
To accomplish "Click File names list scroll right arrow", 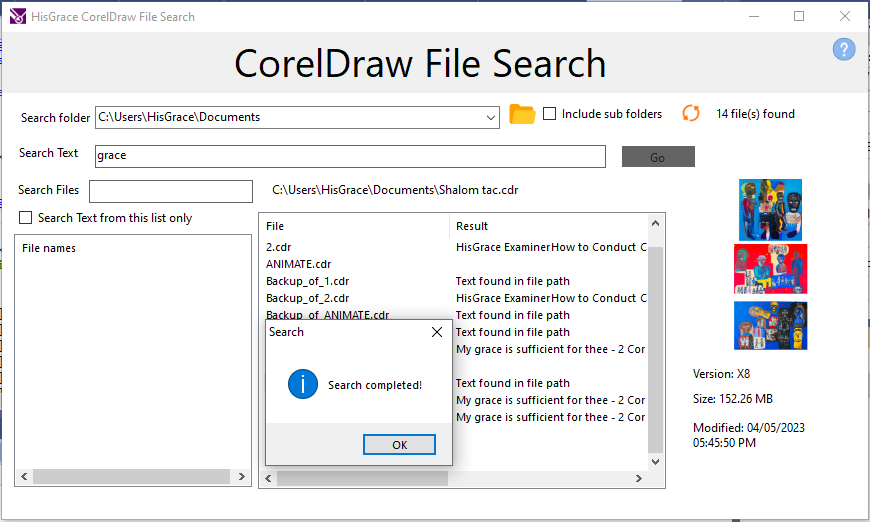I will coord(241,476).
